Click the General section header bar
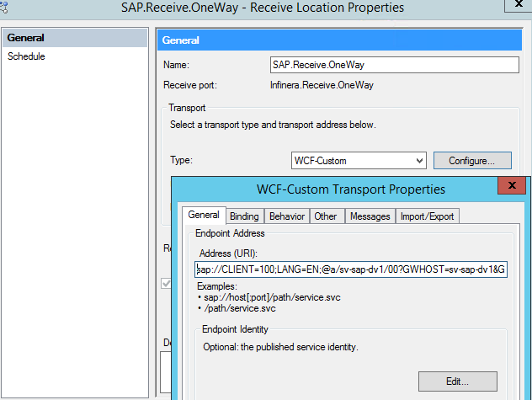Viewport: 532px width, 400px height. pos(339,40)
